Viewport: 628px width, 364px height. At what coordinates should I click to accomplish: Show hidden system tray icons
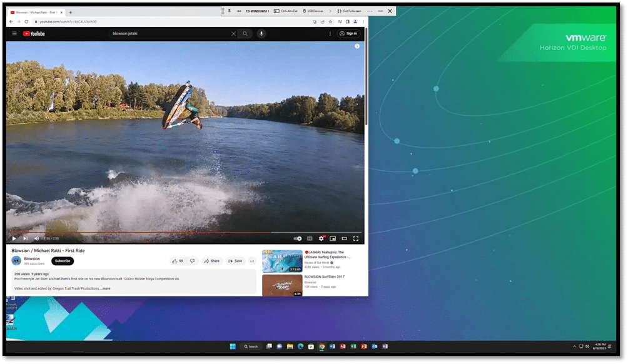(x=574, y=346)
